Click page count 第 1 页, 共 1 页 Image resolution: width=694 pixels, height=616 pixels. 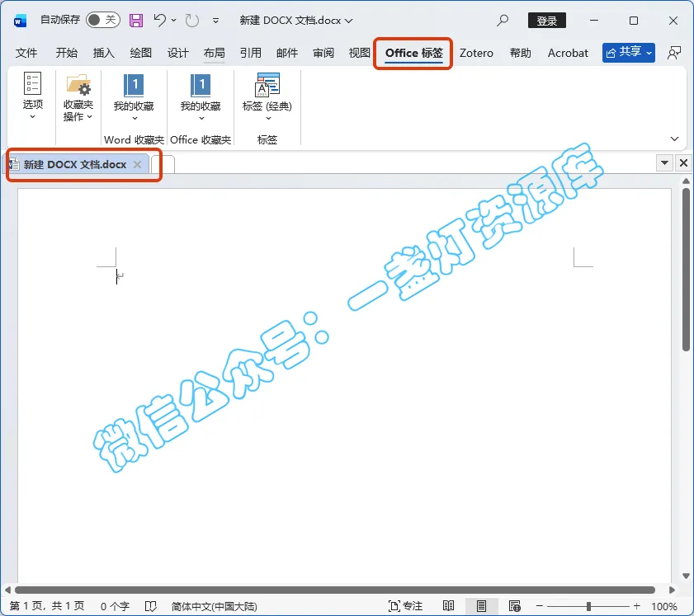[x=47, y=606]
